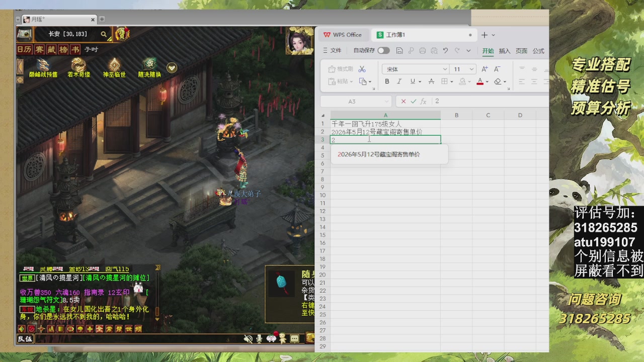The height and width of the screenshot is (362, 644).
Task: Open the 文件 file menu
Action: (332, 50)
